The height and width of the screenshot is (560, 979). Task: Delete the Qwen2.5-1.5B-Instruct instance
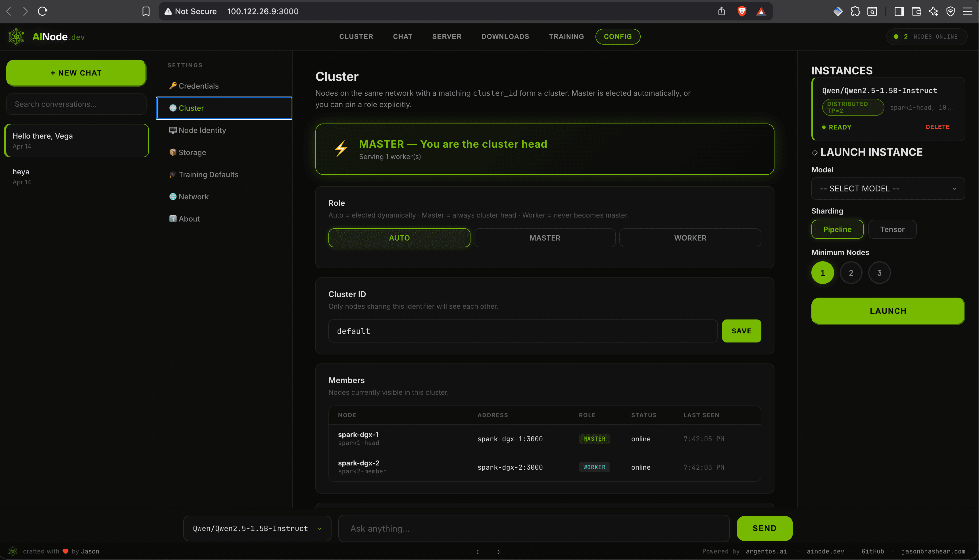coord(938,127)
